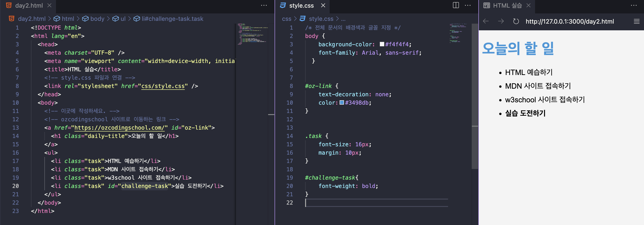This screenshot has width=644, height=225.
Task: Click the title tag HTML 실습 line
Action: tap(83, 69)
